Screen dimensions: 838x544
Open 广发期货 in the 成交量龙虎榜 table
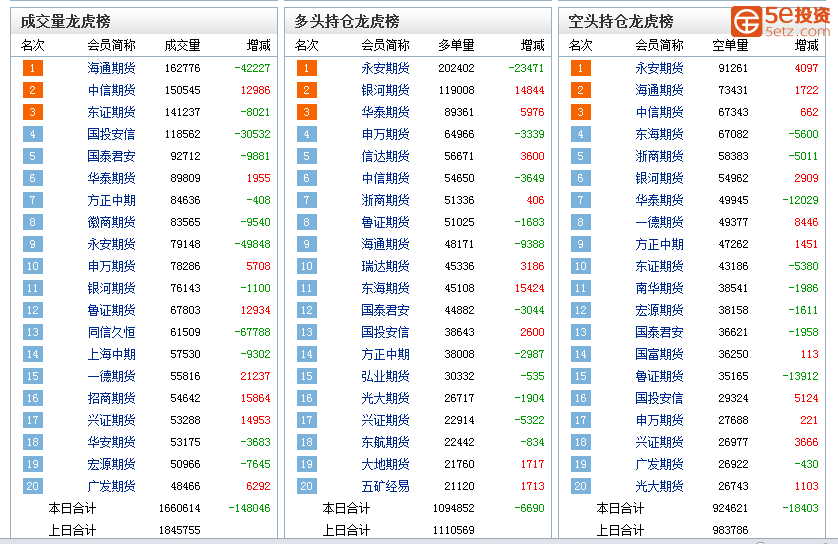click(111, 486)
